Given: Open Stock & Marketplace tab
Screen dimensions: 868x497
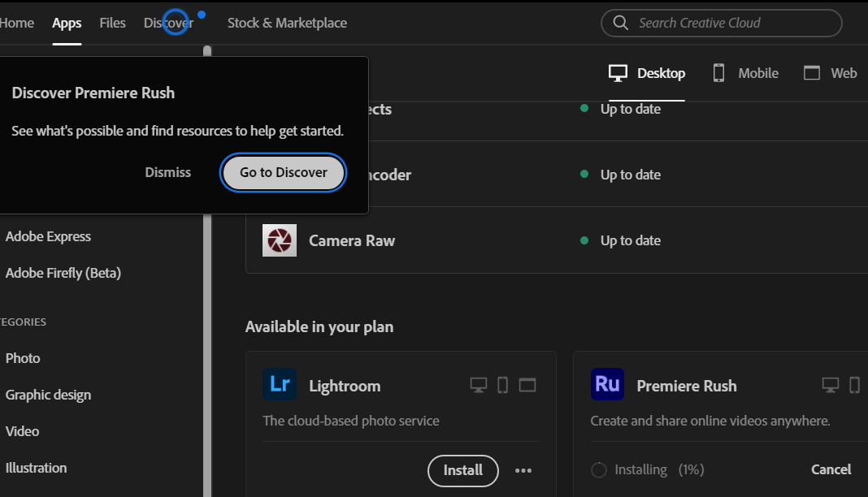Looking at the screenshot, I should [x=287, y=23].
